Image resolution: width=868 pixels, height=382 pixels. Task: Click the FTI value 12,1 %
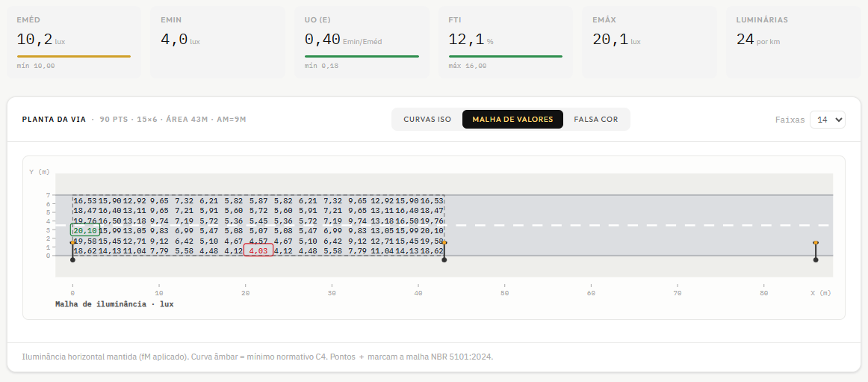[471, 40]
